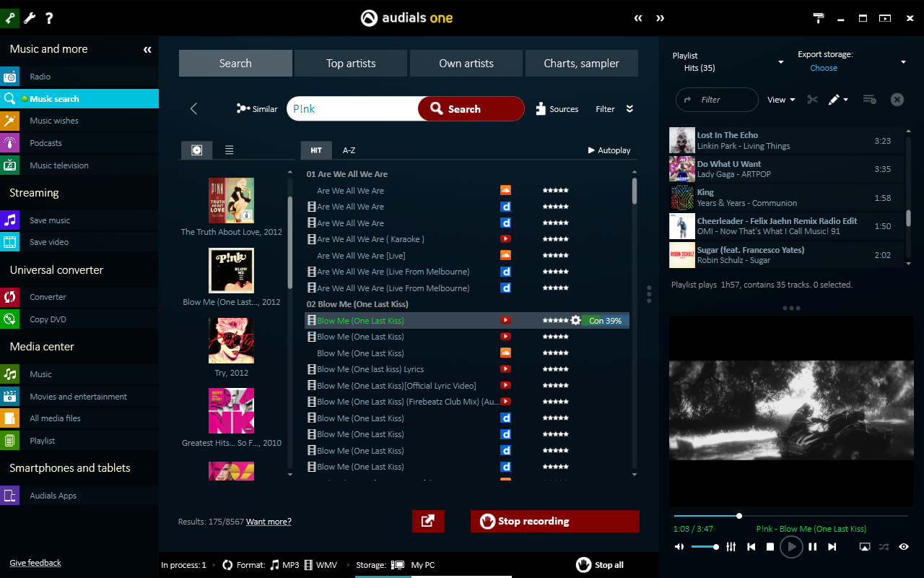
Task: Click the AirPlay cast screen icon
Action: click(x=865, y=547)
